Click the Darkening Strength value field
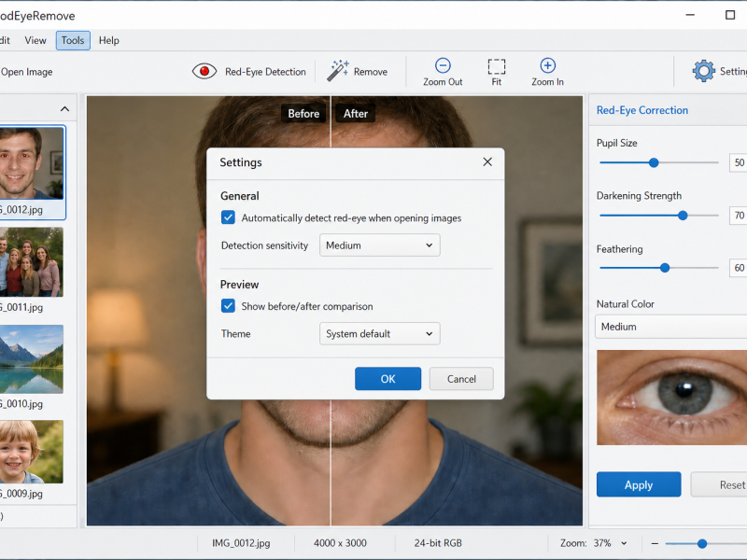The width and height of the screenshot is (747, 560). click(738, 216)
